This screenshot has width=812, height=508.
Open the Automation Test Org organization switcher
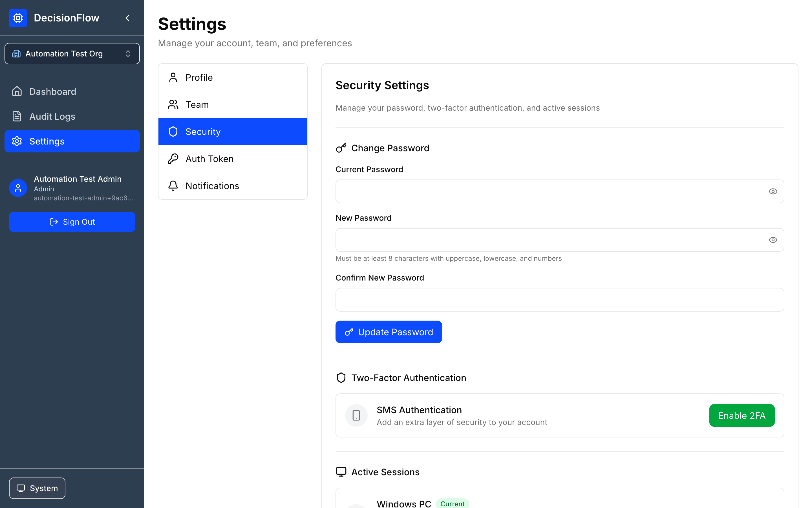(72, 54)
